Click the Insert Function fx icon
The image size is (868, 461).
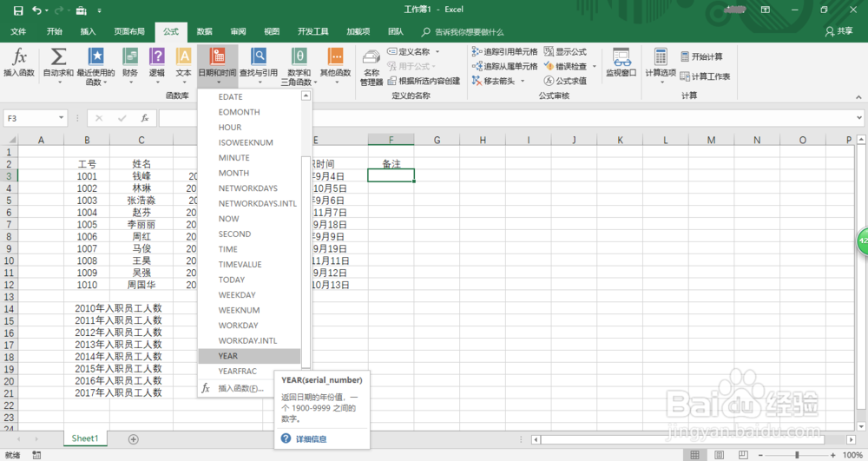point(19,56)
